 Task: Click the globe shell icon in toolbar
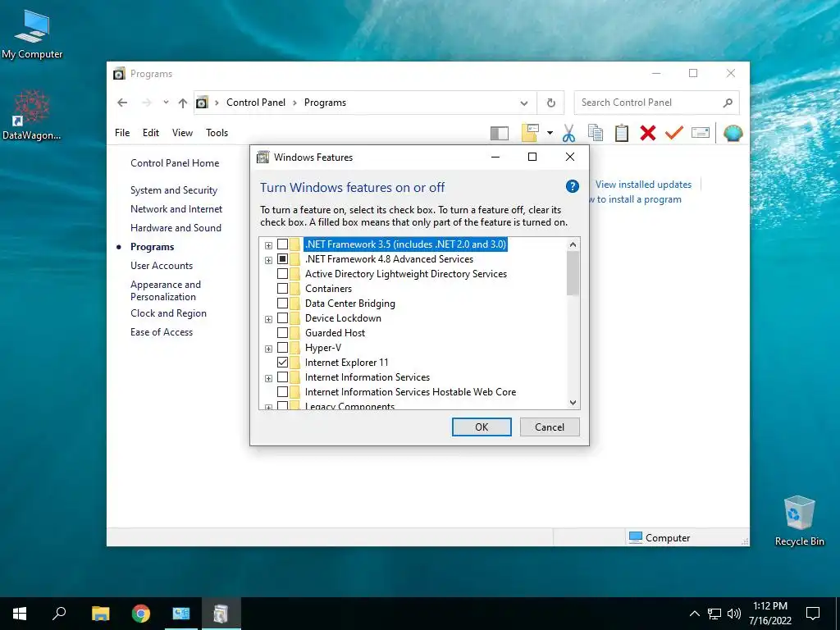(733, 133)
